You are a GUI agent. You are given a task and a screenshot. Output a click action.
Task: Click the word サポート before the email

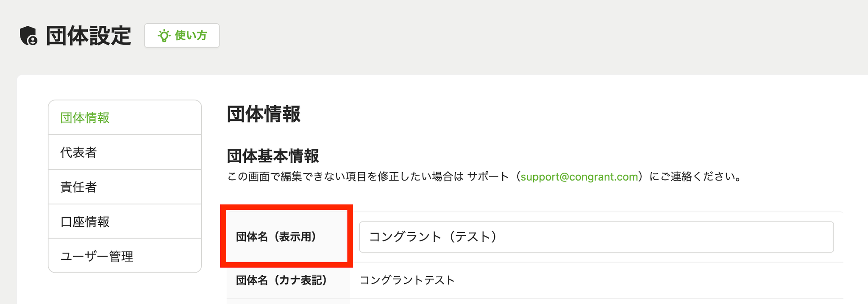click(x=488, y=177)
